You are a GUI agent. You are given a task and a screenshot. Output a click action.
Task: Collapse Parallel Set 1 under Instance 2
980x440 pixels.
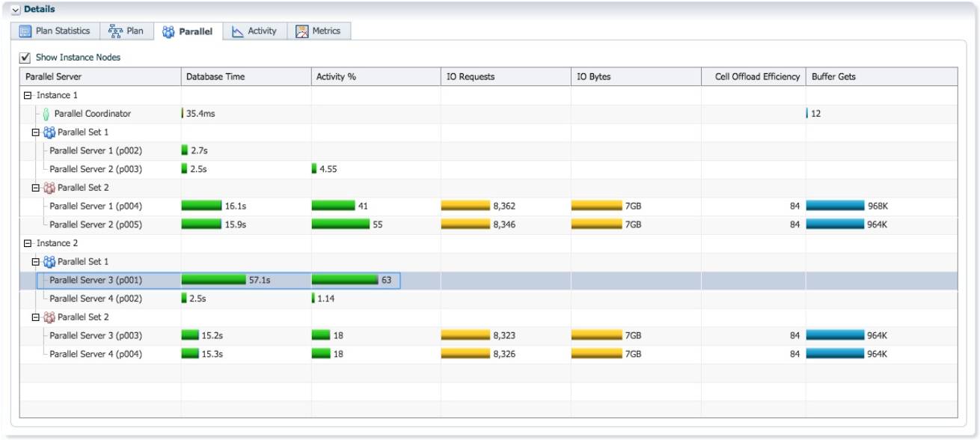tap(35, 262)
